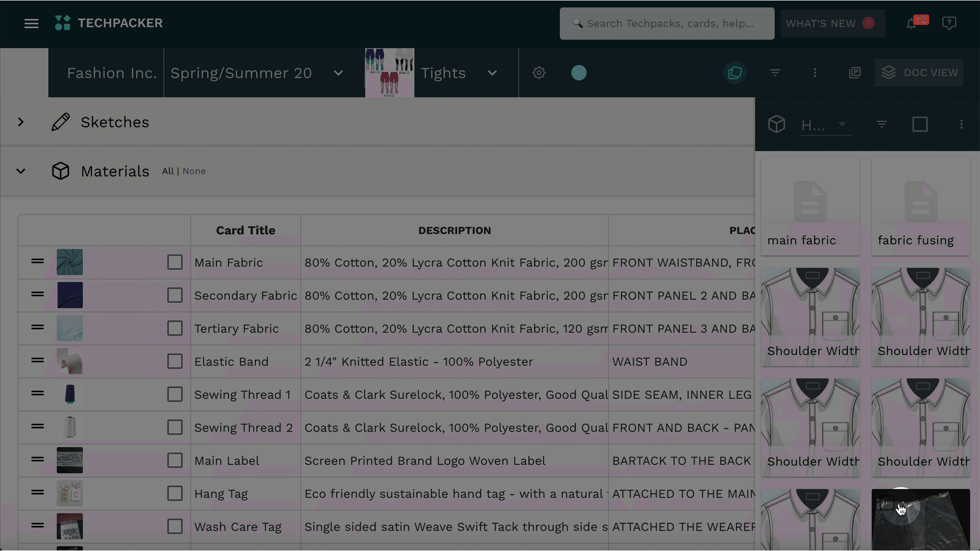Grab the Tertiary Fabric row drag handle
This screenshot has height=551, width=980.
(37, 328)
